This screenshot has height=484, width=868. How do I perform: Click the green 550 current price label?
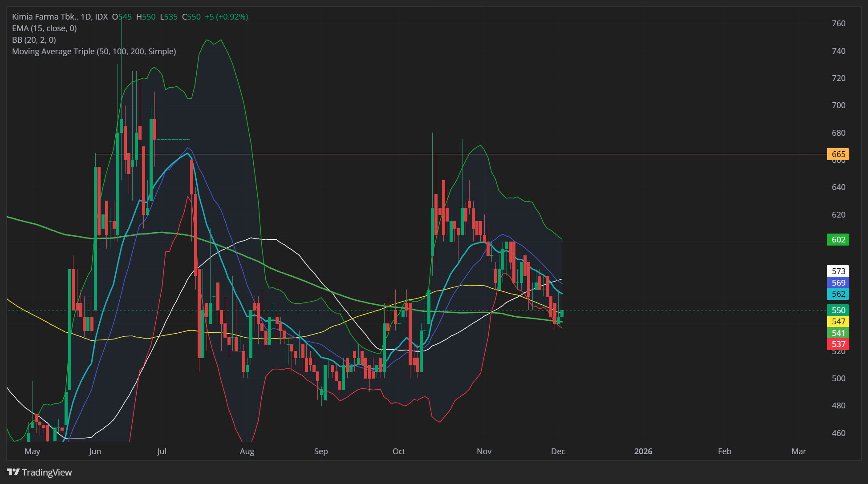coord(838,310)
